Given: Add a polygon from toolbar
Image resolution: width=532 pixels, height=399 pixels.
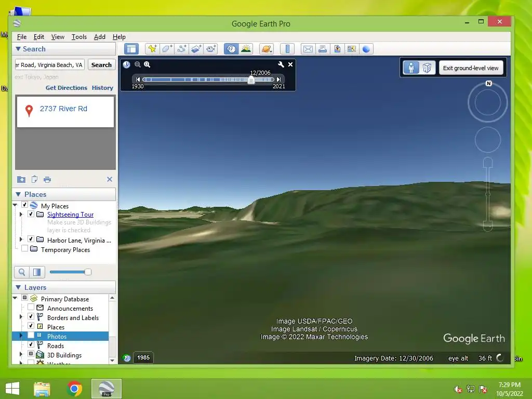Looking at the screenshot, I should [167, 49].
